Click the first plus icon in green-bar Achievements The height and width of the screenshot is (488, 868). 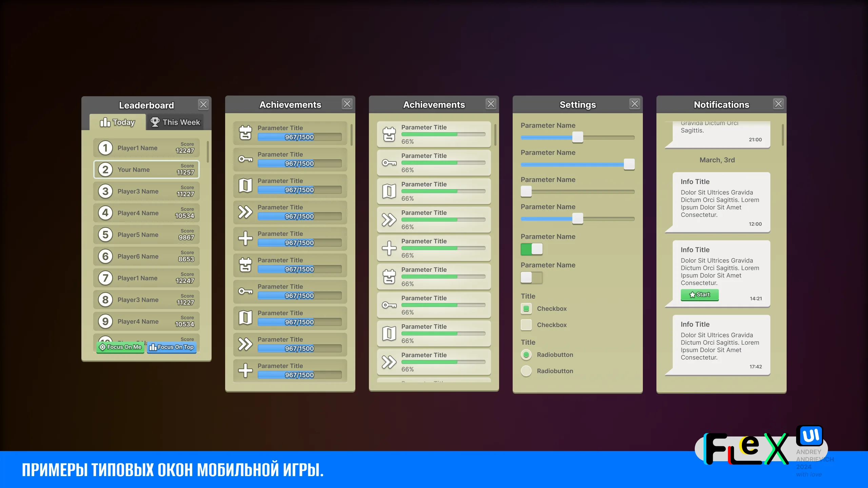pyautogui.click(x=389, y=248)
